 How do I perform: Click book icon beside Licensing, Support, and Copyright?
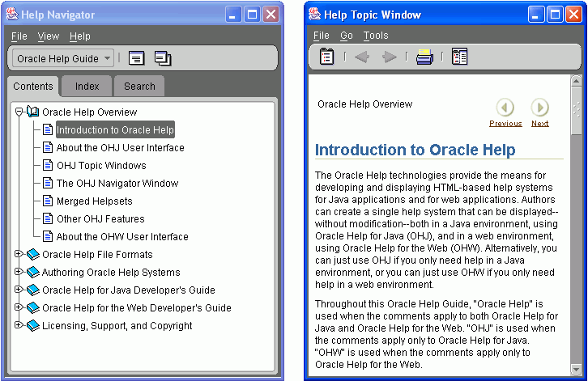click(x=33, y=325)
